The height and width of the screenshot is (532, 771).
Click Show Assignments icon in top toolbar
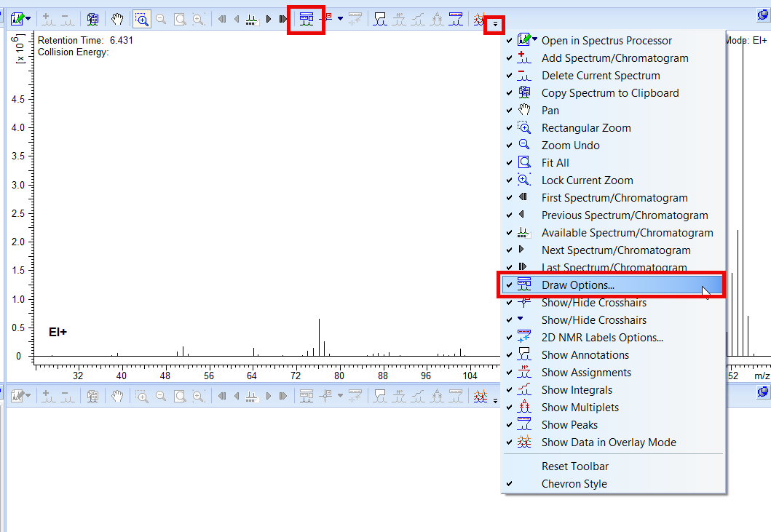coord(399,20)
